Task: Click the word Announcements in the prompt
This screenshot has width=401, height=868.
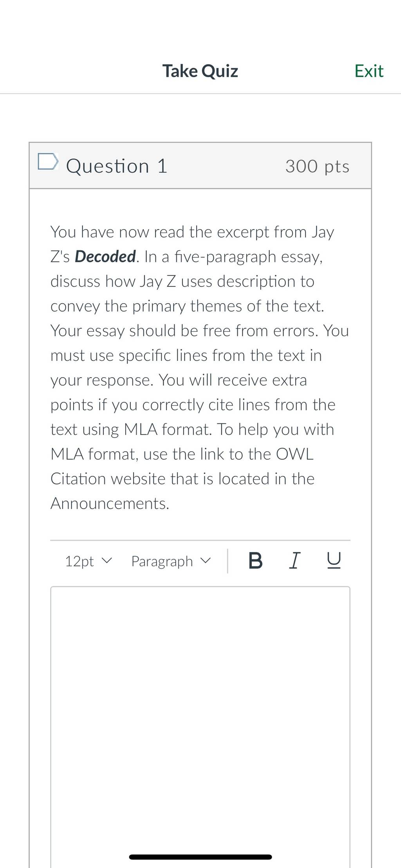Action: click(110, 503)
